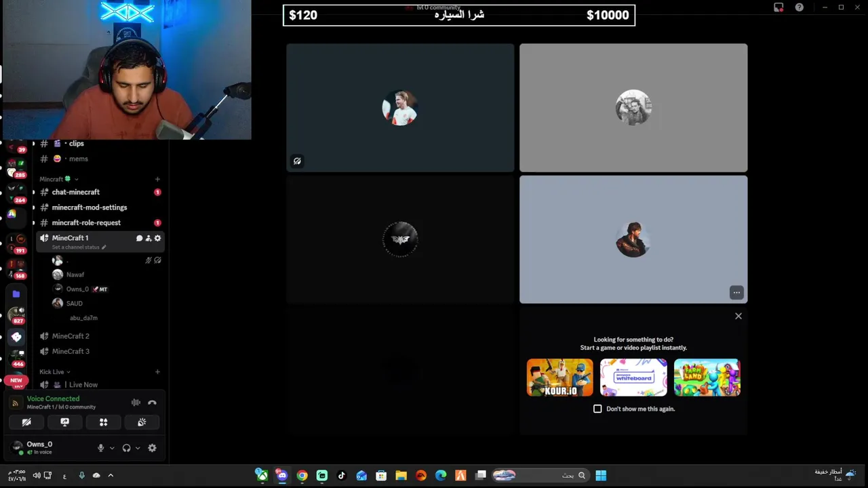Open File Explorer from taskbar
This screenshot has height=488, width=868.
pyautogui.click(x=401, y=476)
